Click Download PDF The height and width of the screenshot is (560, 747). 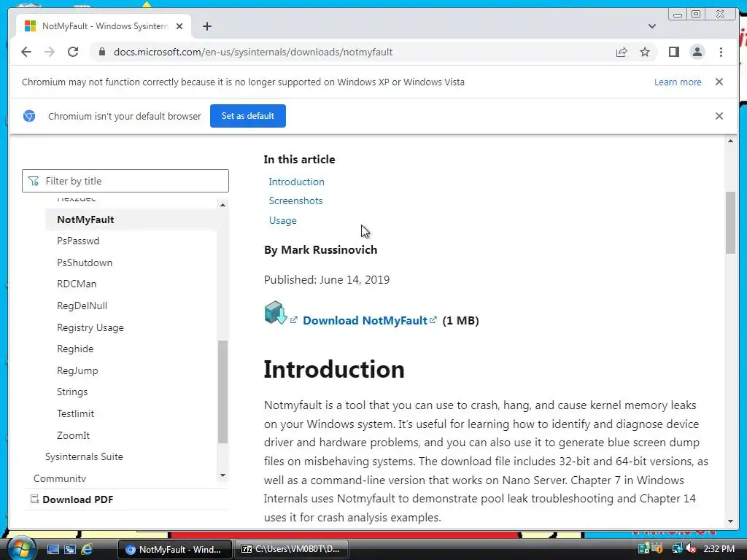click(77, 499)
